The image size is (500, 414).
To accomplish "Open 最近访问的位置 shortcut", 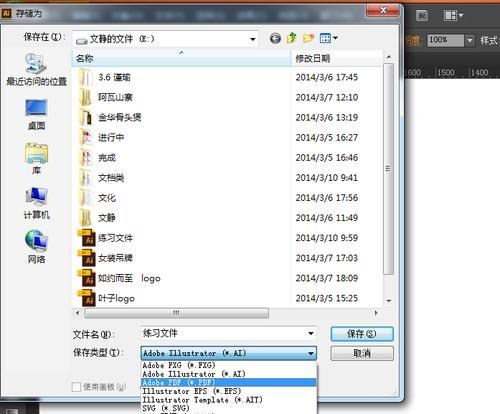I will (36, 69).
